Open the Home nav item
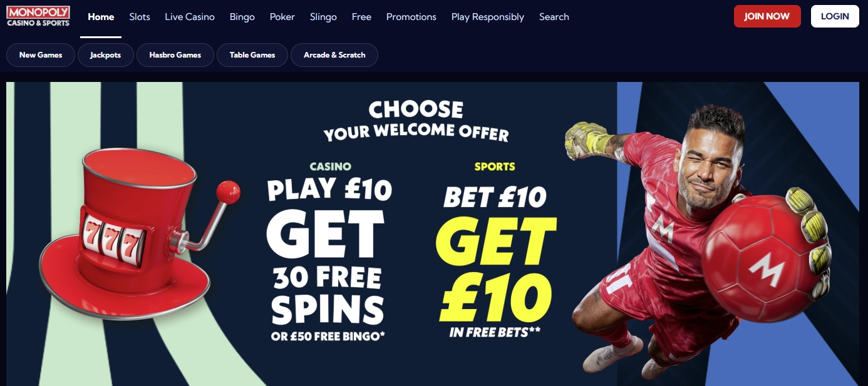Viewport: 868px width, 386px height. [x=101, y=17]
